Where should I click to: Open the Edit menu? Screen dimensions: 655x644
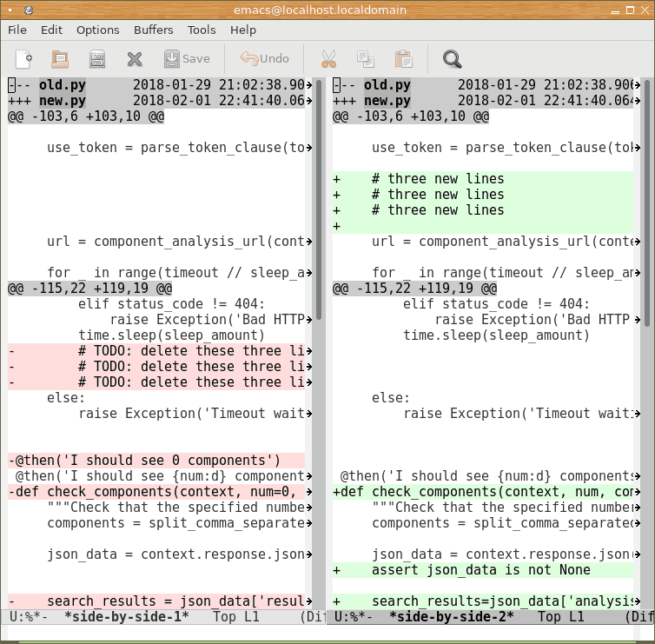[51, 30]
